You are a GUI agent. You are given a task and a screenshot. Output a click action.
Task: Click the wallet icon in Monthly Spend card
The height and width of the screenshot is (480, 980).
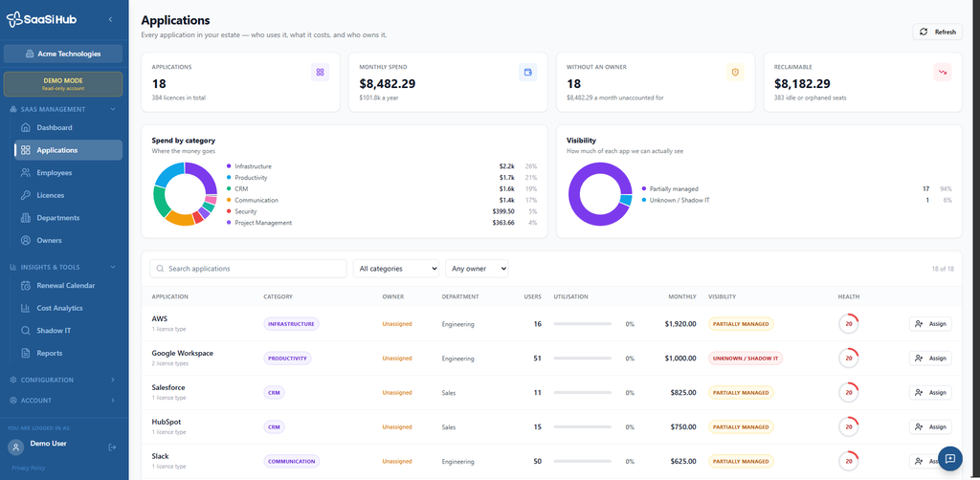[527, 73]
